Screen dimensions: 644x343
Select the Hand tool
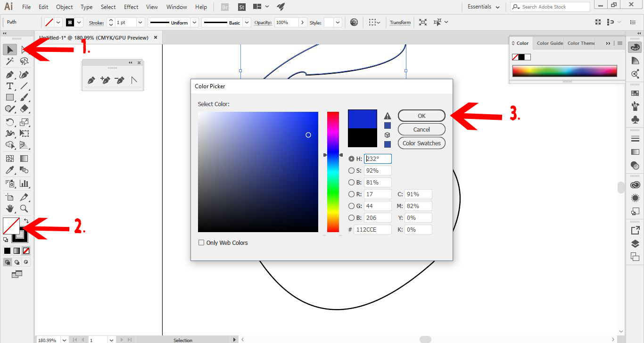click(x=10, y=208)
